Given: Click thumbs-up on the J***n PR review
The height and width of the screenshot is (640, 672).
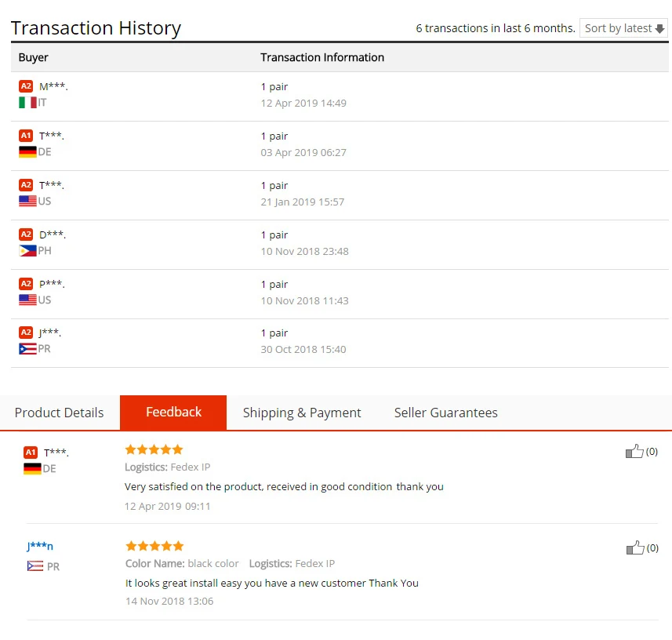Looking at the screenshot, I should coord(635,547).
